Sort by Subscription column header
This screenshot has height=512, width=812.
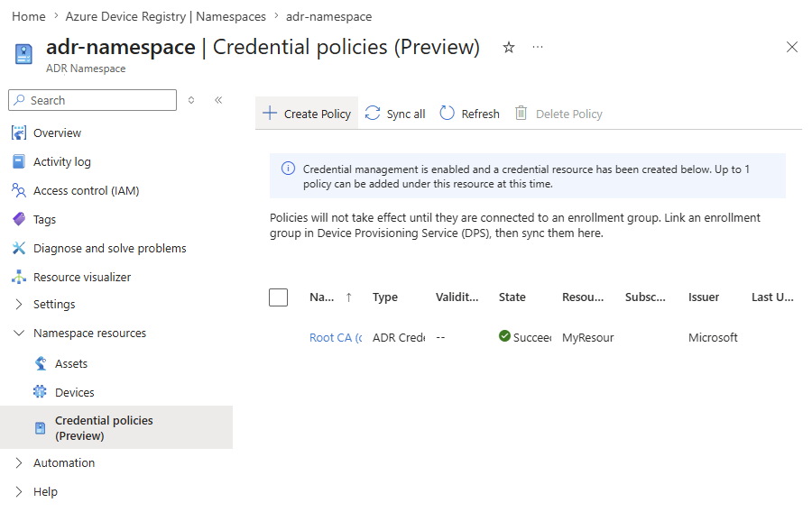point(645,297)
